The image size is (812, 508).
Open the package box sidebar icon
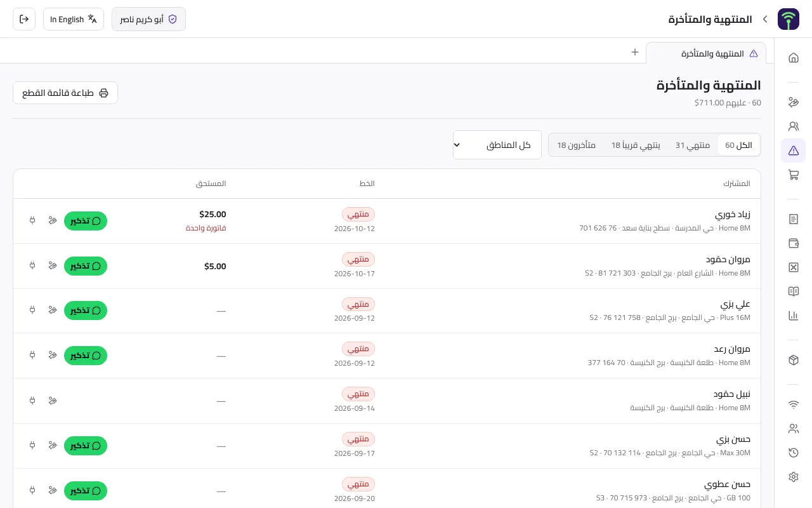click(x=793, y=360)
